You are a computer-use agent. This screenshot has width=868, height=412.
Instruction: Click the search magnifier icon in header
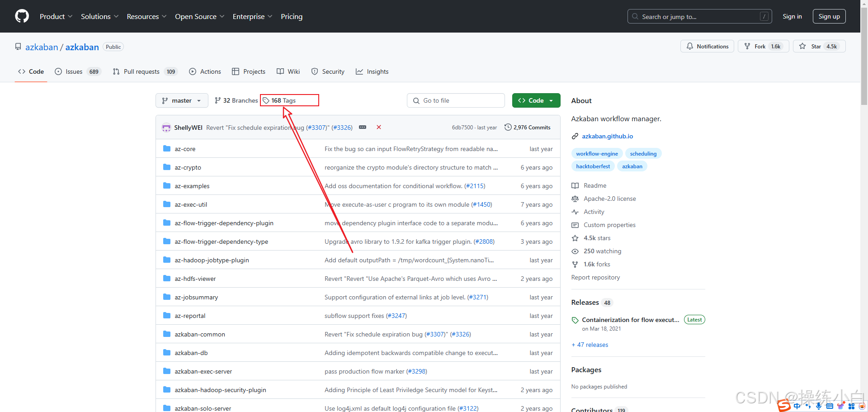[x=635, y=16]
